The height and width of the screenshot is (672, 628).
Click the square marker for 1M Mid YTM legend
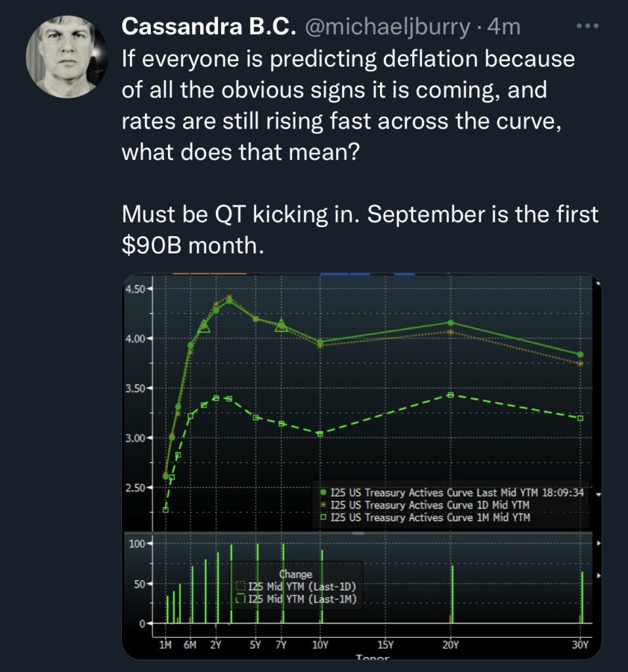click(x=323, y=518)
